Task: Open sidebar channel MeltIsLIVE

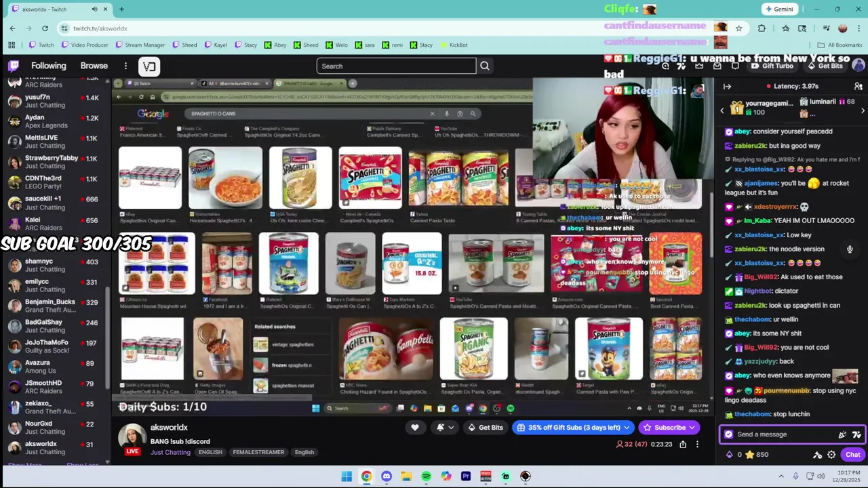Action: tap(54, 142)
